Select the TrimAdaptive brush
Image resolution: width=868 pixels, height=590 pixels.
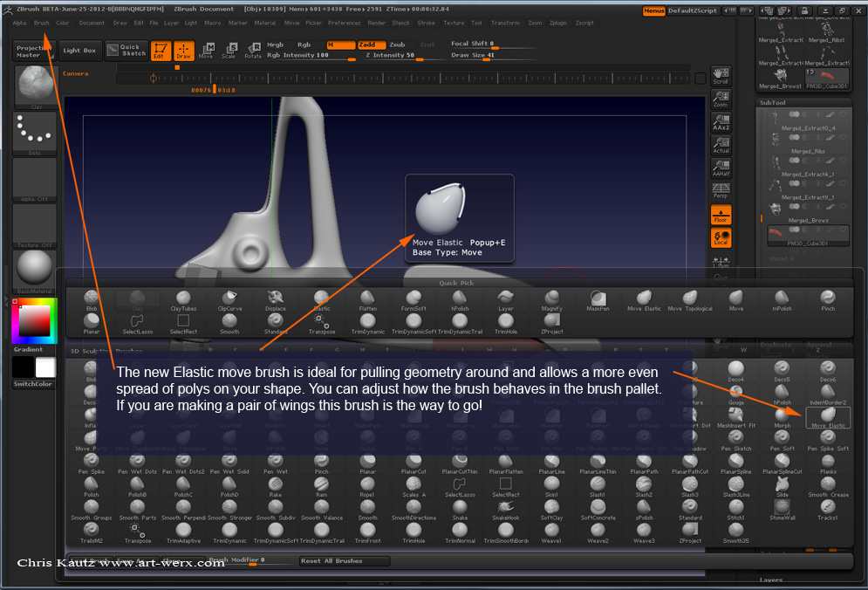pos(183,533)
